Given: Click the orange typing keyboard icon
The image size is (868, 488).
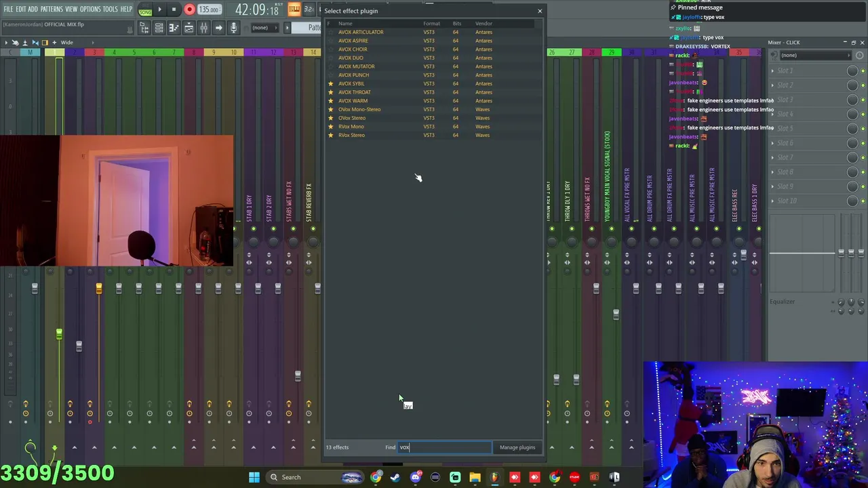Looking at the screenshot, I should point(294,9).
